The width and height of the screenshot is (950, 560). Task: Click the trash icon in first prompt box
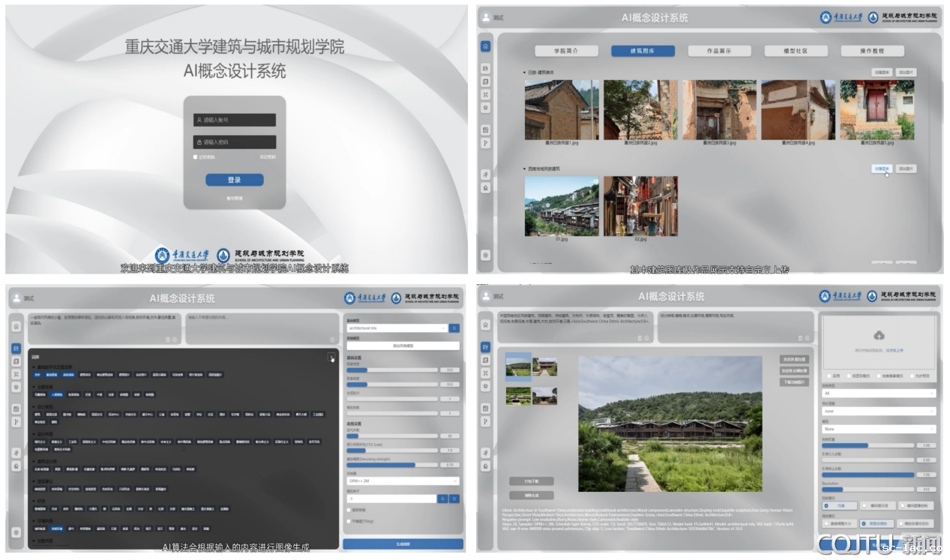coord(168,340)
